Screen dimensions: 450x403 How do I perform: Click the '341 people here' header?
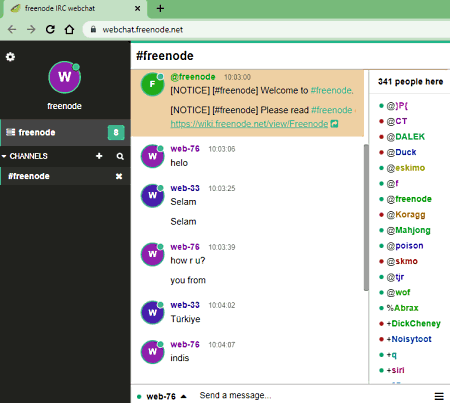[410, 82]
